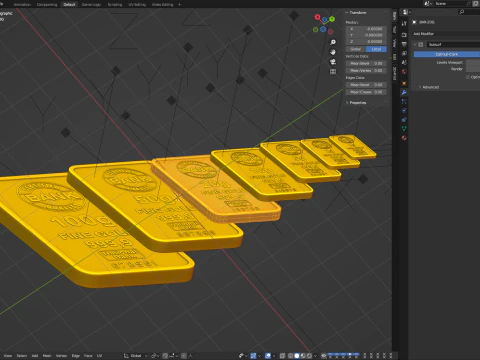Open the UV menu in viewport header

pos(99,356)
